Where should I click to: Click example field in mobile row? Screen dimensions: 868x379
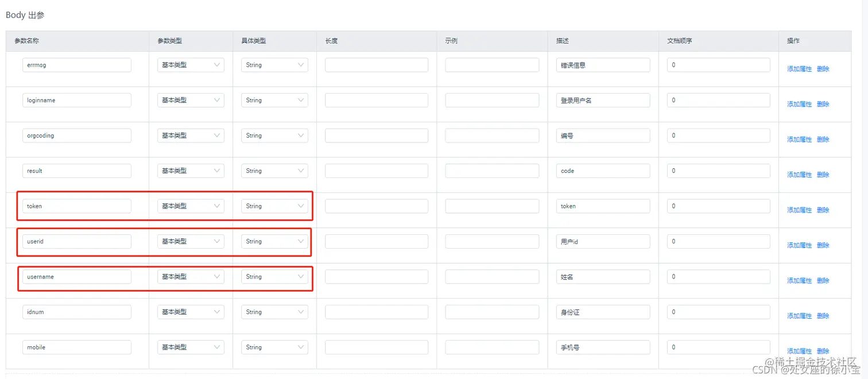point(492,347)
